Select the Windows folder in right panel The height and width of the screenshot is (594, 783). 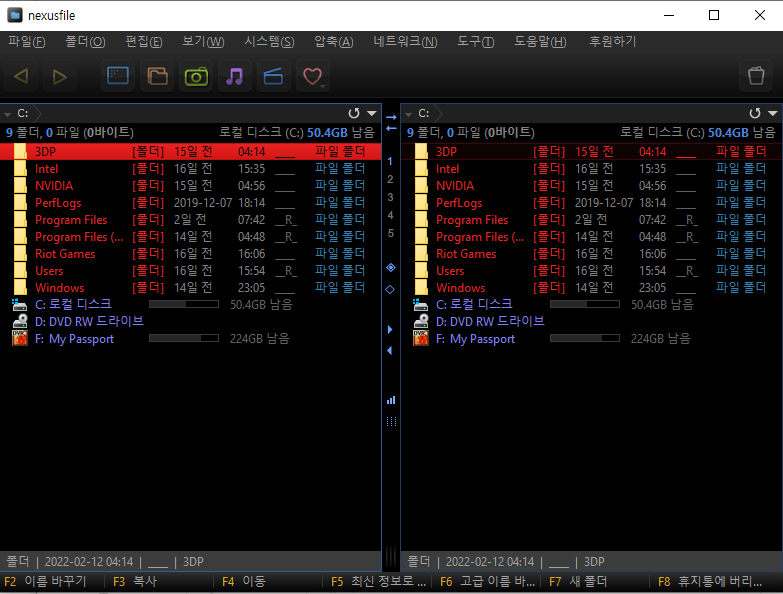(591, 288)
